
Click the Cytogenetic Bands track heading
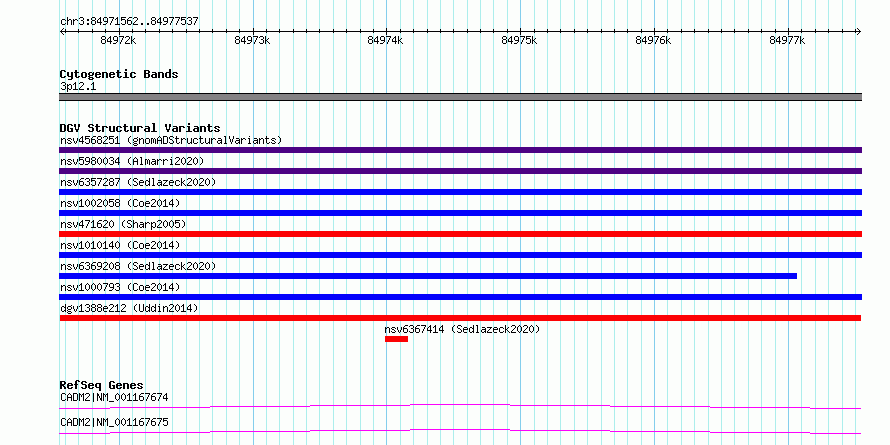coord(119,74)
